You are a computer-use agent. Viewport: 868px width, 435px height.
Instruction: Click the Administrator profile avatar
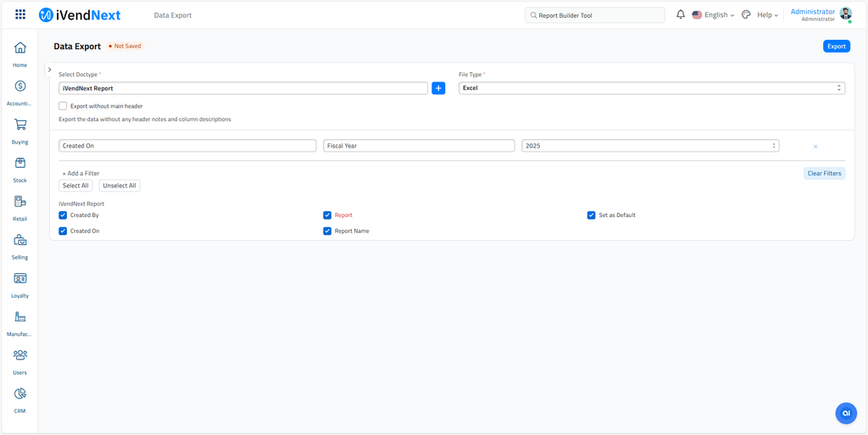coord(845,14)
